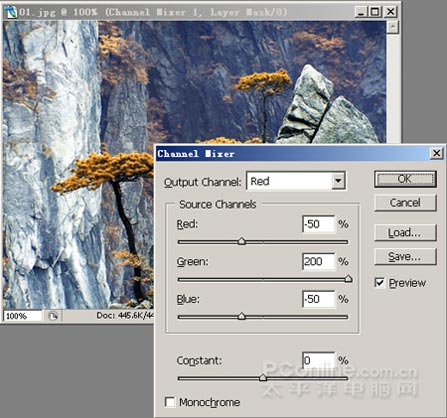The image size is (447, 418).
Task: Click the Blue percentage input field
Action: tap(318, 299)
